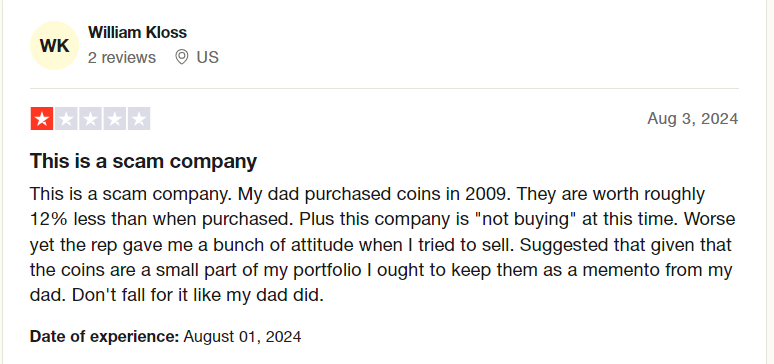This screenshot has height=364, width=774.
Task: Click the August 01, 2024 experience date
Action: point(242,337)
